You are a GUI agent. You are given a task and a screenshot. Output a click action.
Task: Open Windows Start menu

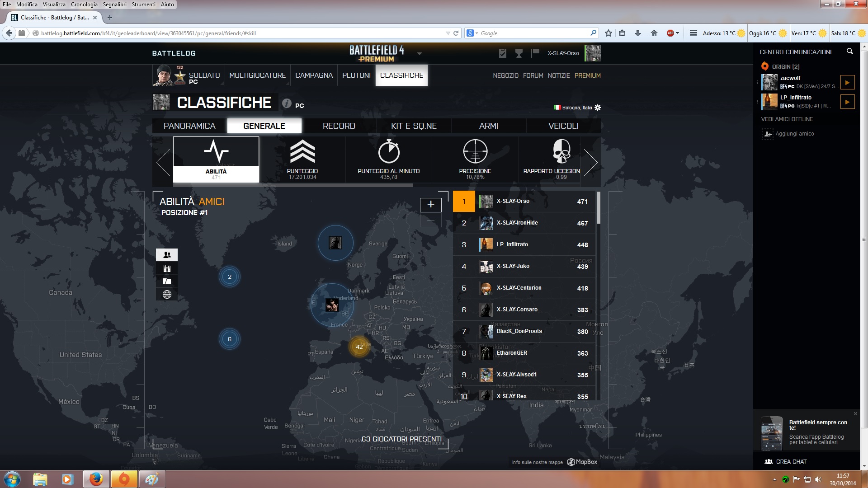pyautogui.click(x=12, y=479)
